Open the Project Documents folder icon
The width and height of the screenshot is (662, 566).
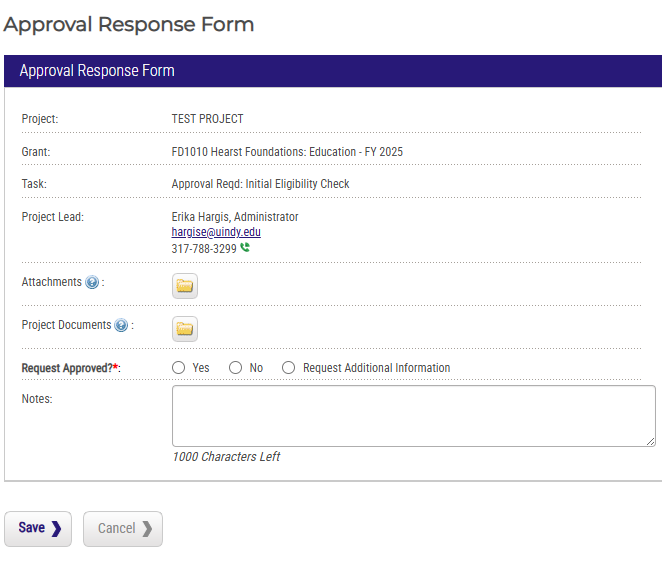click(x=184, y=329)
